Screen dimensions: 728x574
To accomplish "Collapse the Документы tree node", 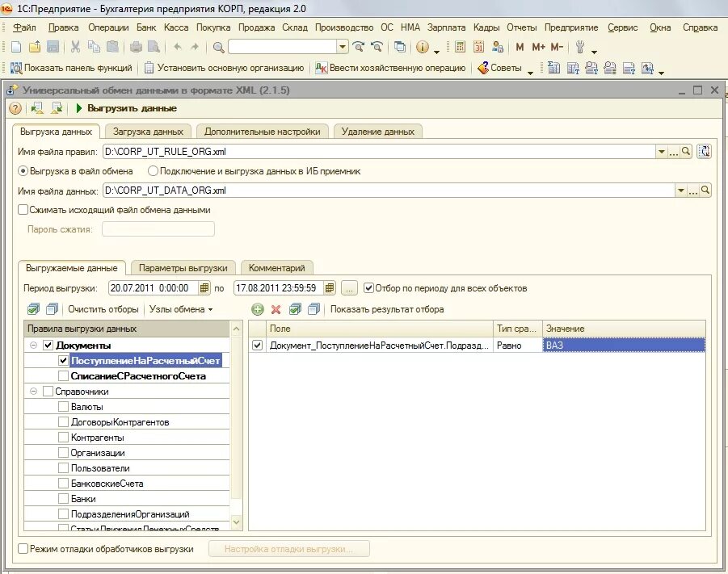I will (33, 346).
